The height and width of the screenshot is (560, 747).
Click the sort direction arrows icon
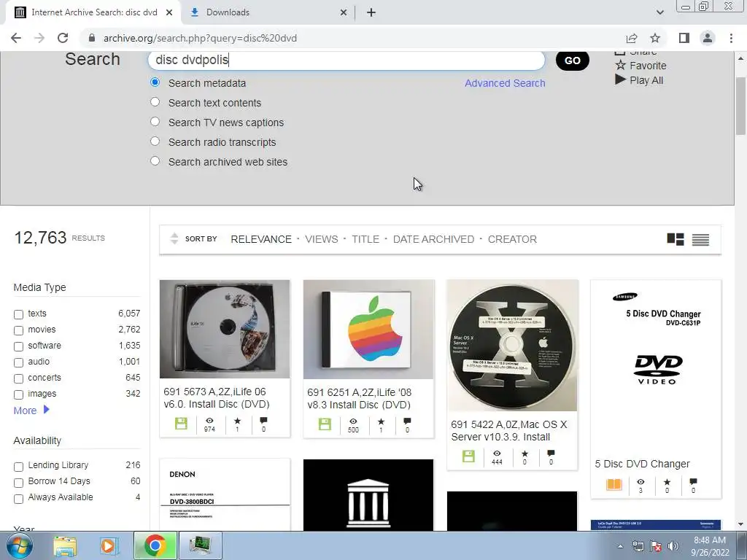pyautogui.click(x=174, y=238)
